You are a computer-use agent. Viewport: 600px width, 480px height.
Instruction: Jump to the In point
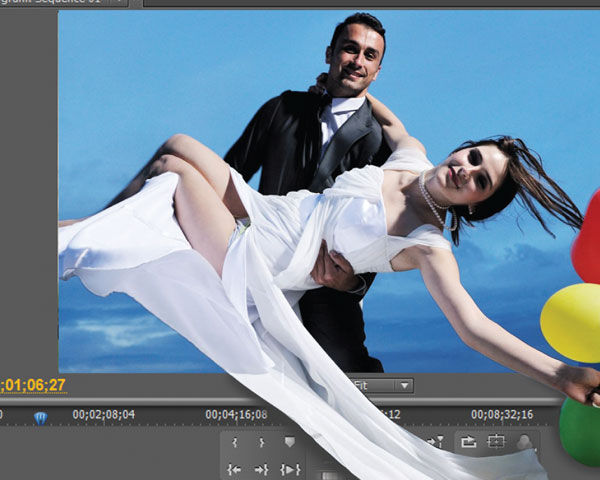pos(235,468)
